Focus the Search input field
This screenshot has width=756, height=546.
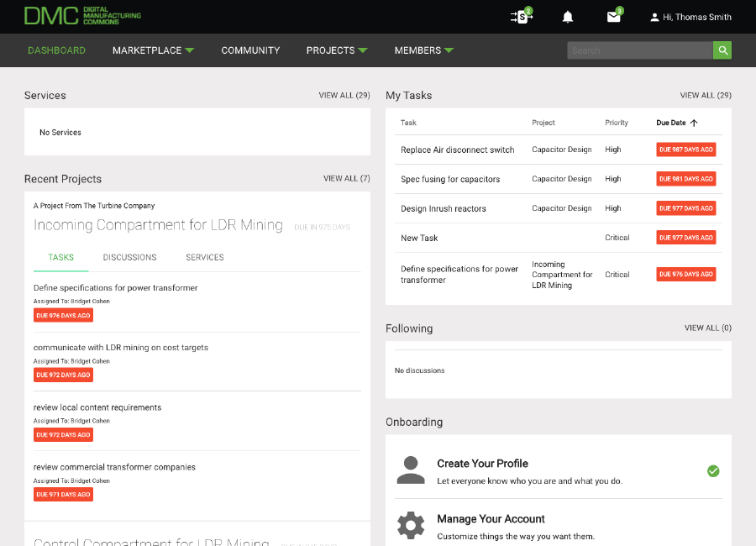[x=640, y=50]
